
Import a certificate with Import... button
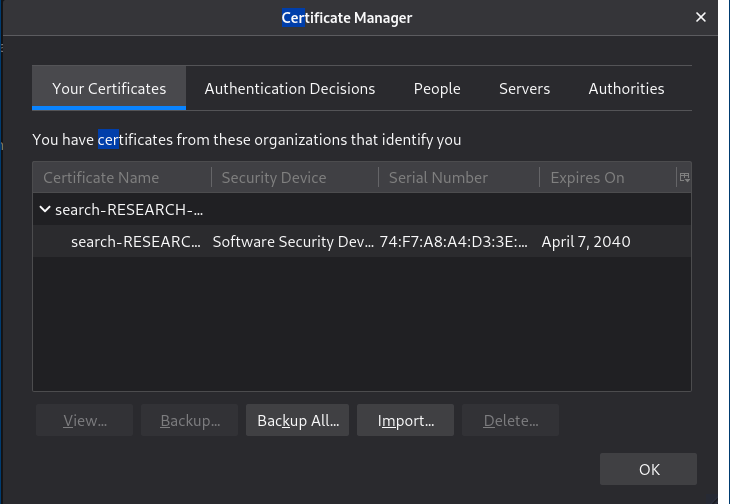406,420
